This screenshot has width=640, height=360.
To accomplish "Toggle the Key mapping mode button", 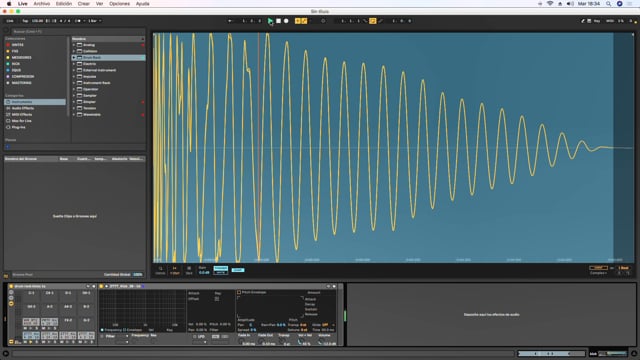I will tap(597, 21).
